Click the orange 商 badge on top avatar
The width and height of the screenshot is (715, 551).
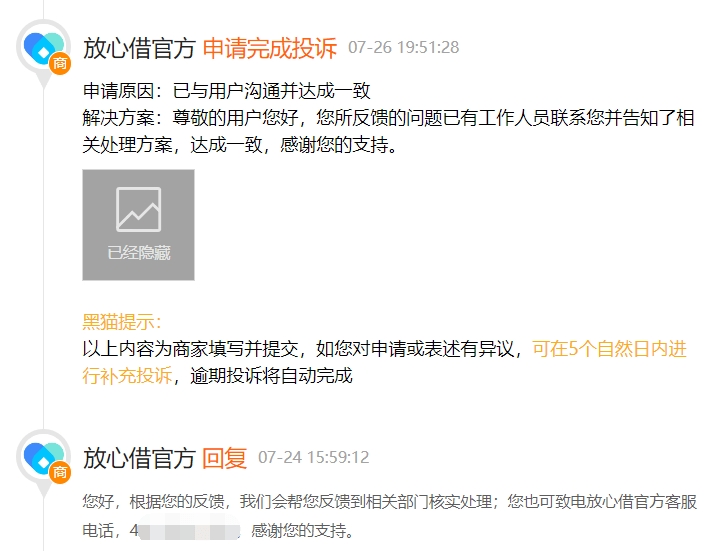pyautogui.click(x=60, y=63)
